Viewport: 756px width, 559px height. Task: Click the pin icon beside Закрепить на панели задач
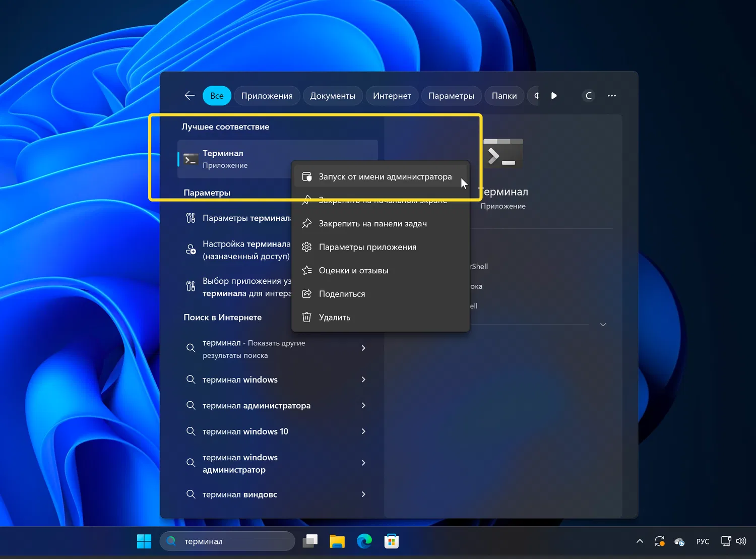306,224
